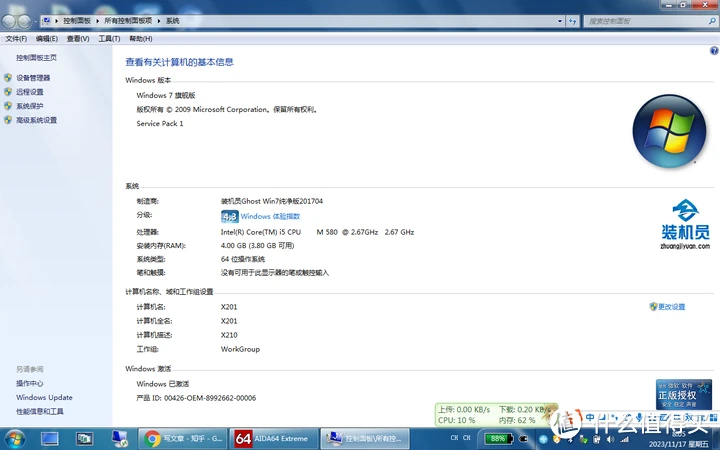The image size is (720, 450).
Task: Open the 工具(T) menu
Action: point(109,39)
